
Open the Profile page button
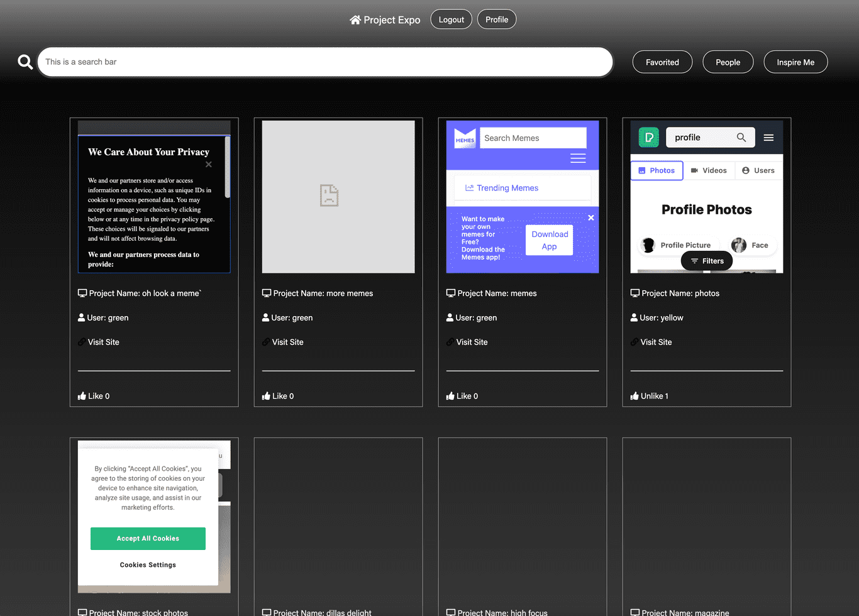(497, 19)
